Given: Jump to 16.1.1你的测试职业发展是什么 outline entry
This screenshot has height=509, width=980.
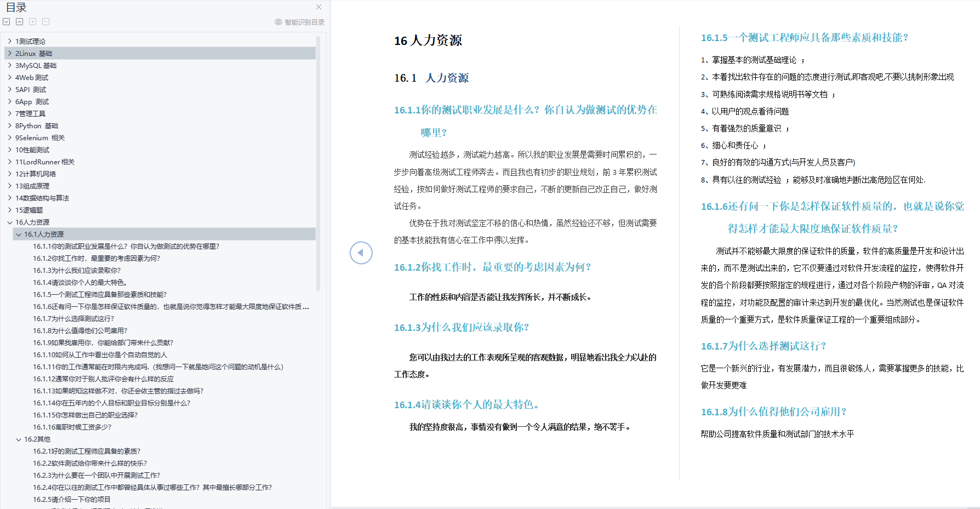Looking at the screenshot, I should coord(126,247).
